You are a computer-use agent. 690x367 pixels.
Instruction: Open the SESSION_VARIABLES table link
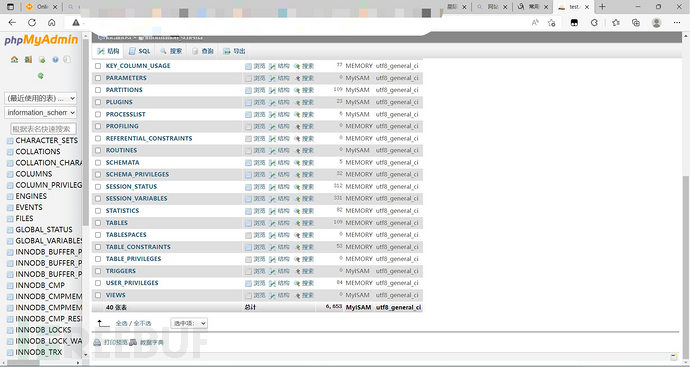click(136, 198)
